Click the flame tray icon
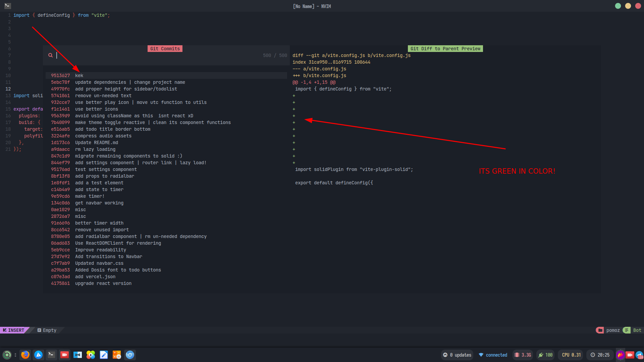 pyautogui.click(x=620, y=355)
